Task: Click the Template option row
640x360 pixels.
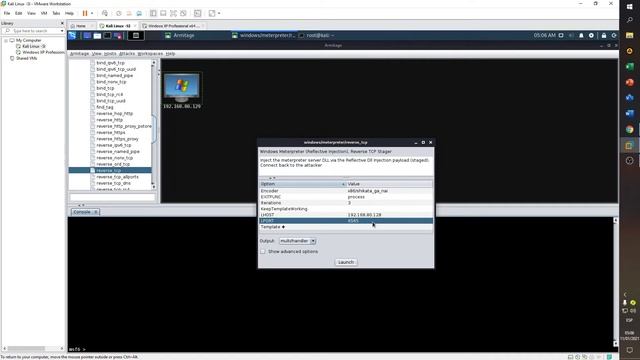Action: (346, 227)
